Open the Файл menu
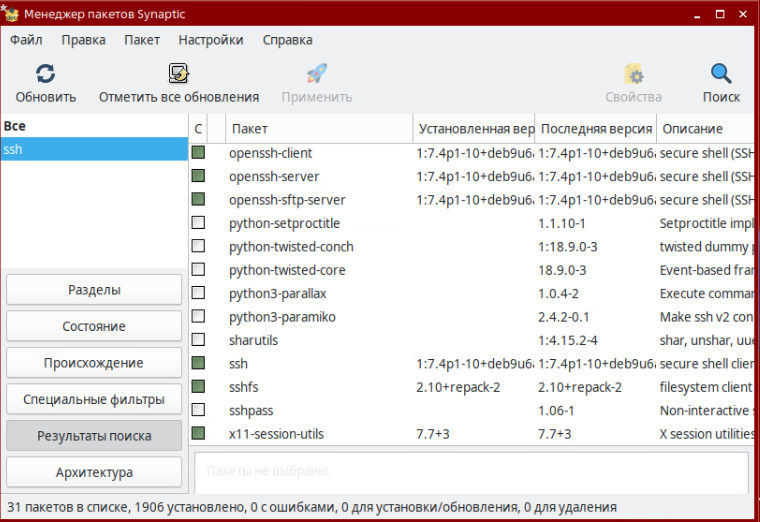 [x=26, y=40]
